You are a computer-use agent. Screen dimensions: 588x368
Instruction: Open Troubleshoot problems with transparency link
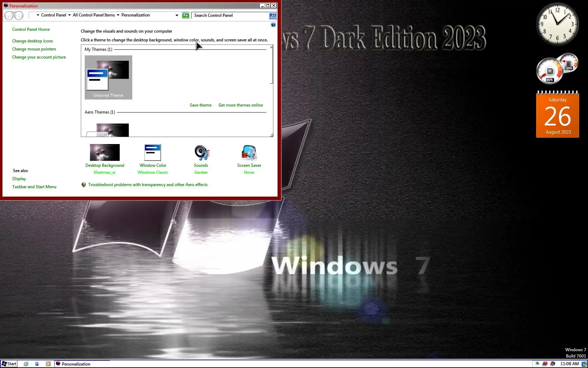148,185
